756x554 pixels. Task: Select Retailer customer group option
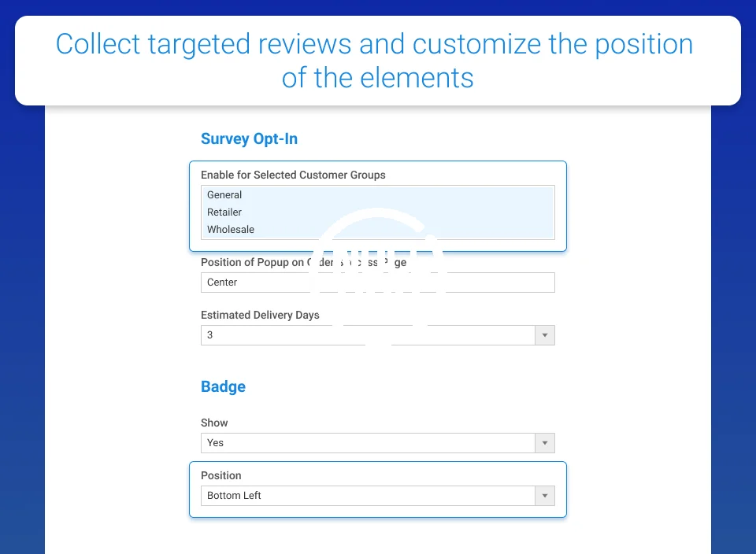click(224, 212)
